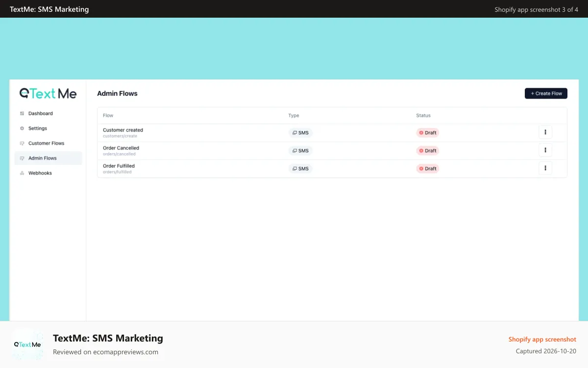The width and height of the screenshot is (588, 368).
Task: Click the orders/cancelled trigger text
Action: coord(120,154)
